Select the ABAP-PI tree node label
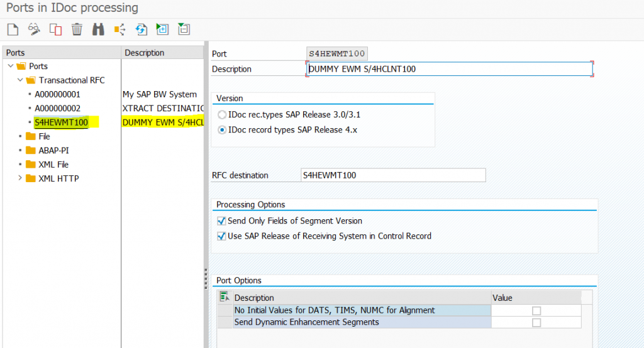Screen dimensions: 644x348 click(54, 150)
